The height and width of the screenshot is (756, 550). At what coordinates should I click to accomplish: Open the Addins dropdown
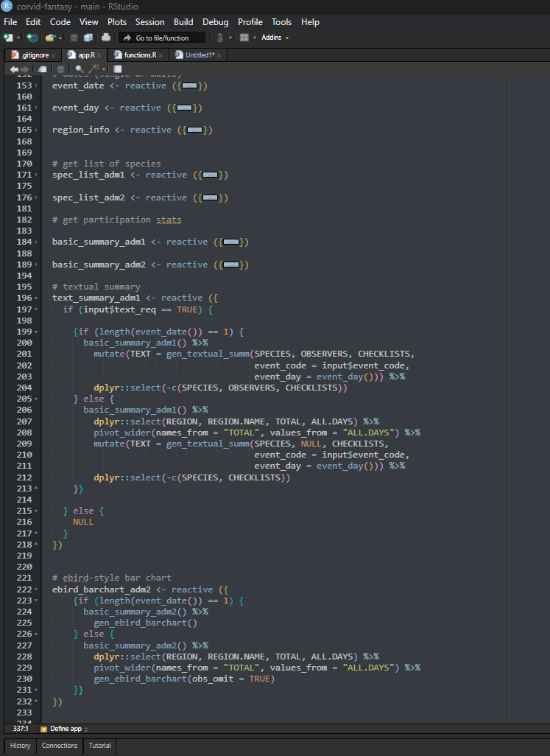tap(275, 38)
